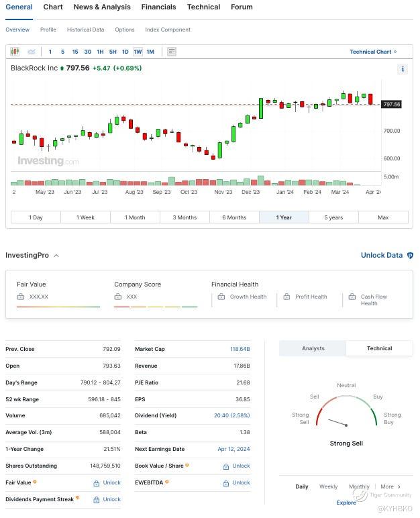Click the Explore link
The image size is (420, 518).
click(346, 503)
